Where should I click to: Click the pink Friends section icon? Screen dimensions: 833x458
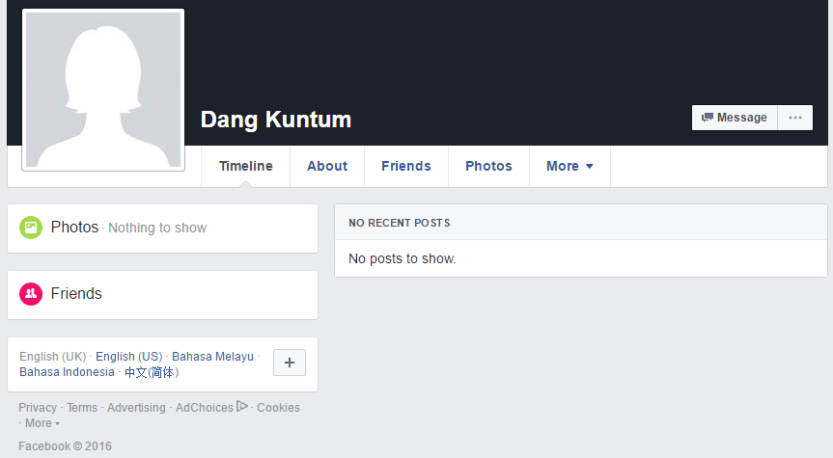point(31,294)
